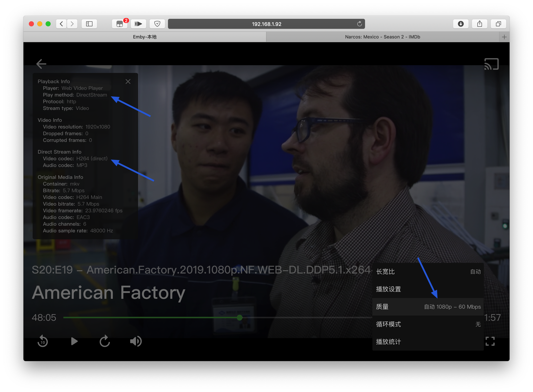Click the elapsed time 48:05
The height and width of the screenshot is (392, 533).
point(44,317)
